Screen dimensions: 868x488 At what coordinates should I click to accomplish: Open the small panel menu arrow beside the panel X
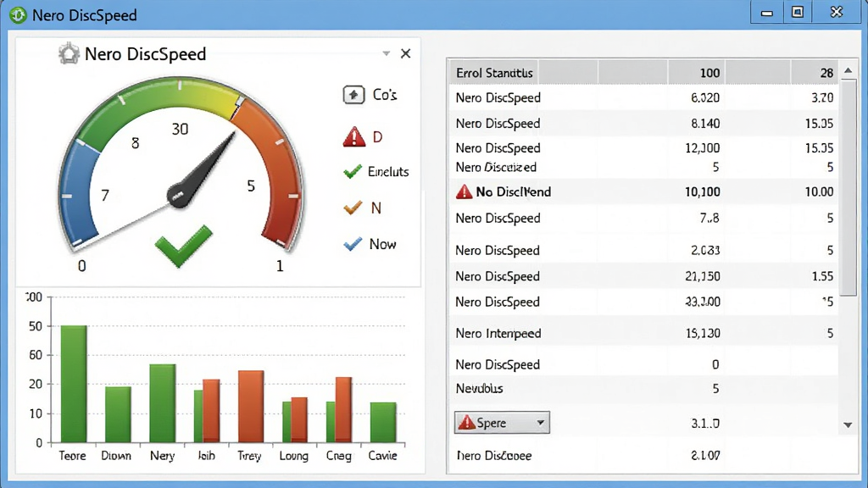click(x=386, y=53)
